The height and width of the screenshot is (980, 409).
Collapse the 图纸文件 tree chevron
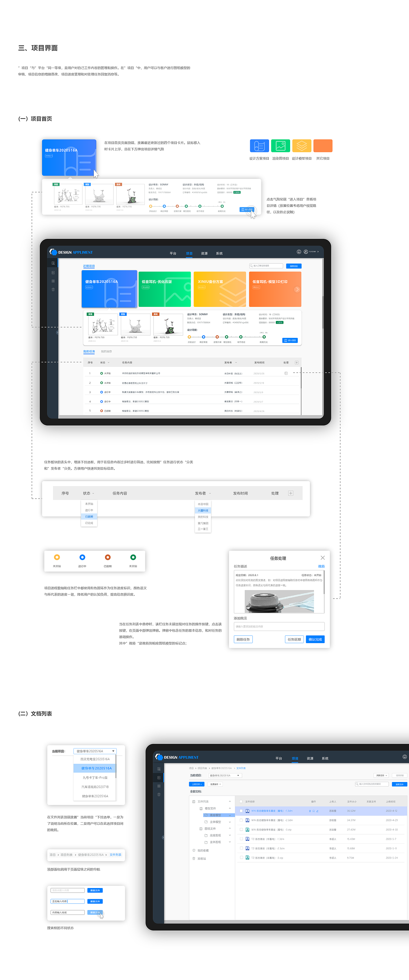[230, 828]
